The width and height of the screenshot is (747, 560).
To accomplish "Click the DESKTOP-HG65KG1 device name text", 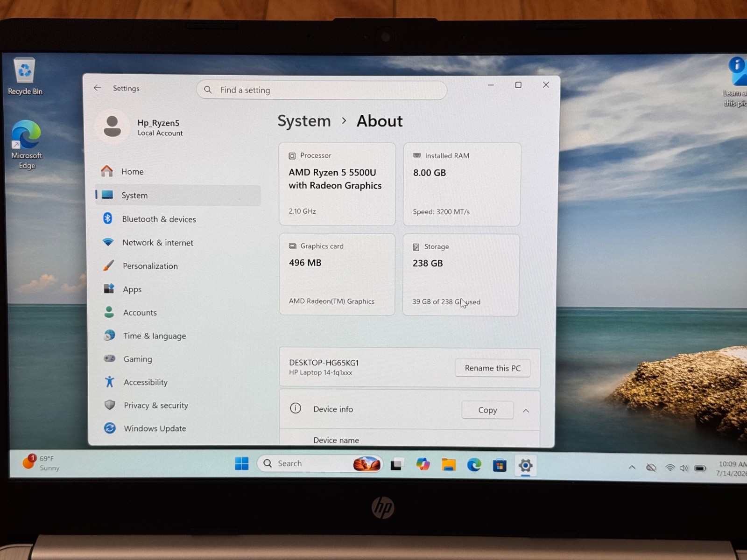I will click(x=324, y=363).
